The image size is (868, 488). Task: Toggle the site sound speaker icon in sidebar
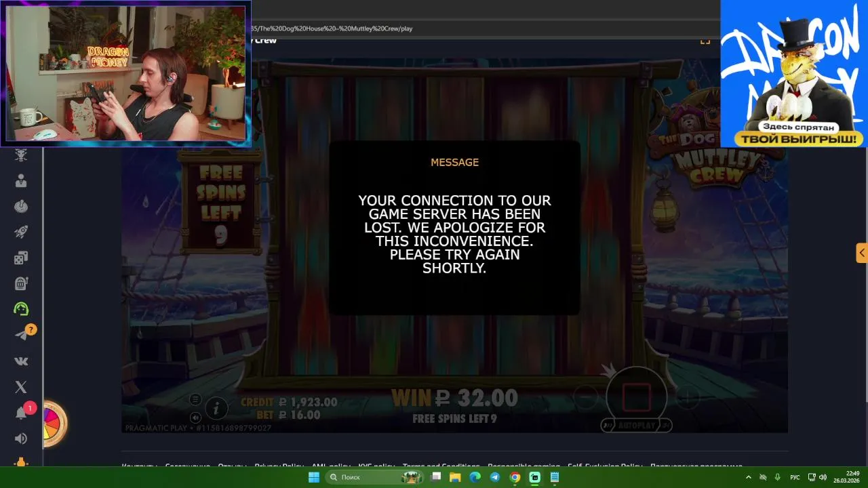(x=21, y=439)
